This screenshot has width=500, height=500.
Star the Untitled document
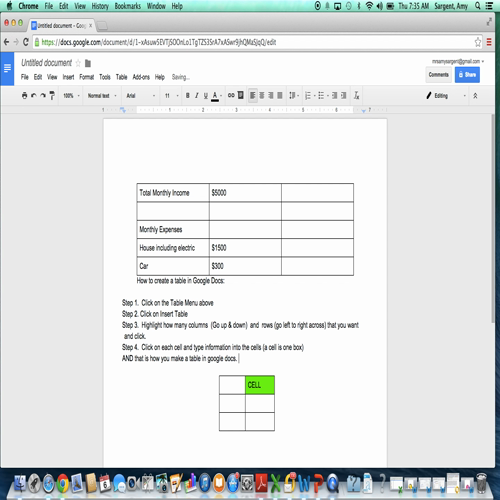click(x=78, y=63)
